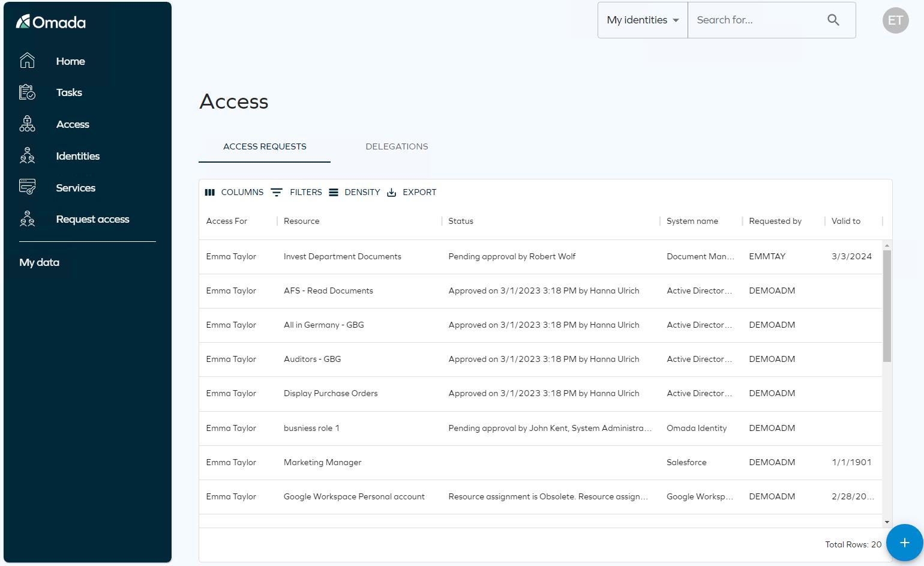Select Google Workspace Personal account resource
The height and width of the screenshot is (566, 924).
tap(354, 496)
